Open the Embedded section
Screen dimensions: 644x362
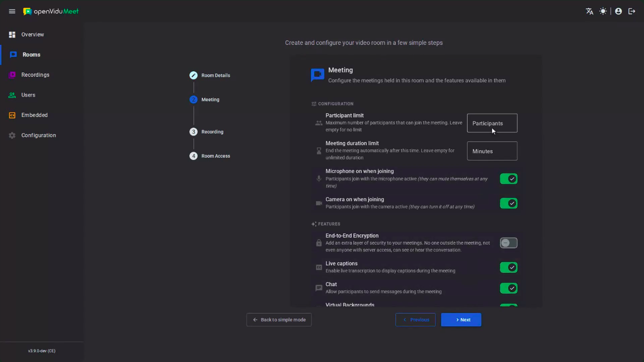click(42, 115)
